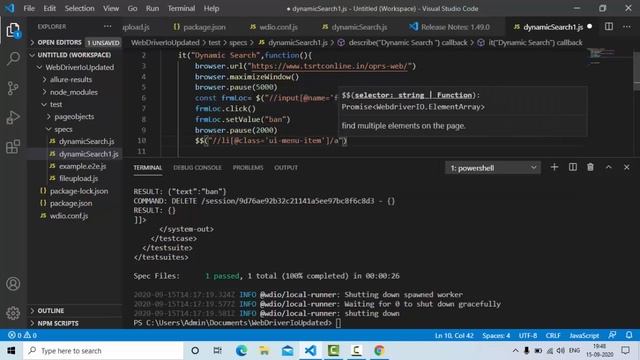This screenshot has height=360, width=640.
Task: Change language mode JavaScript
Action: pyautogui.click(x=584, y=335)
